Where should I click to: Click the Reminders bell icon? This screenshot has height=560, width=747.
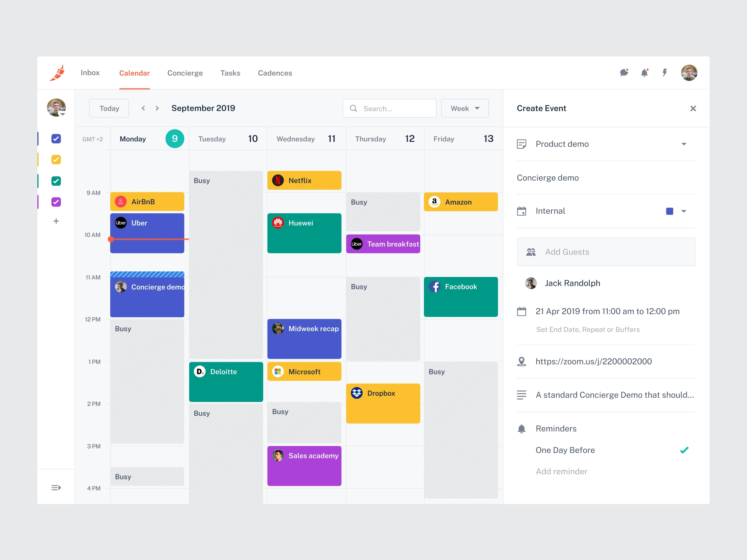point(521,429)
